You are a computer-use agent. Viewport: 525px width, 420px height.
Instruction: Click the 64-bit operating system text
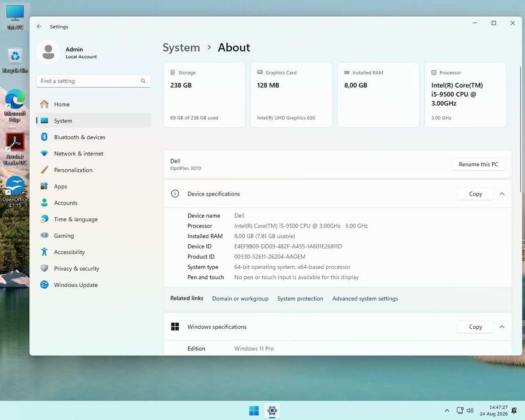[x=292, y=267]
